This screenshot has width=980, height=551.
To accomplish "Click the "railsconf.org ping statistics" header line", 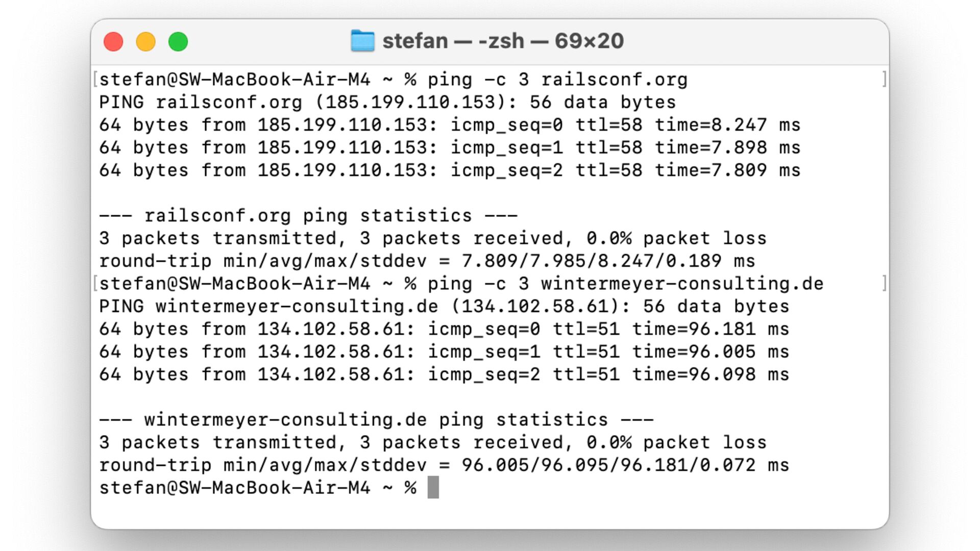I will click(x=308, y=216).
